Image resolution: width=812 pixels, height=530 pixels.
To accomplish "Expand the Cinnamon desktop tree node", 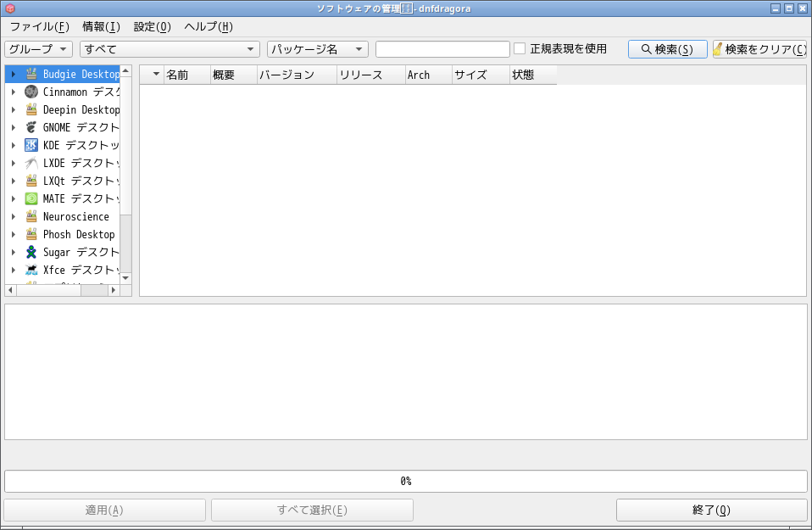I will click(14, 92).
